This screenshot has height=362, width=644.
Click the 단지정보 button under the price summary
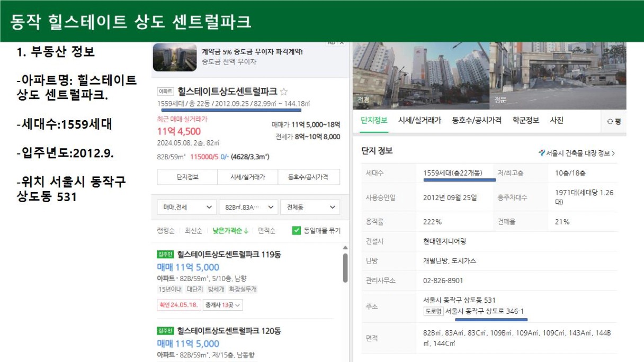coord(187,177)
